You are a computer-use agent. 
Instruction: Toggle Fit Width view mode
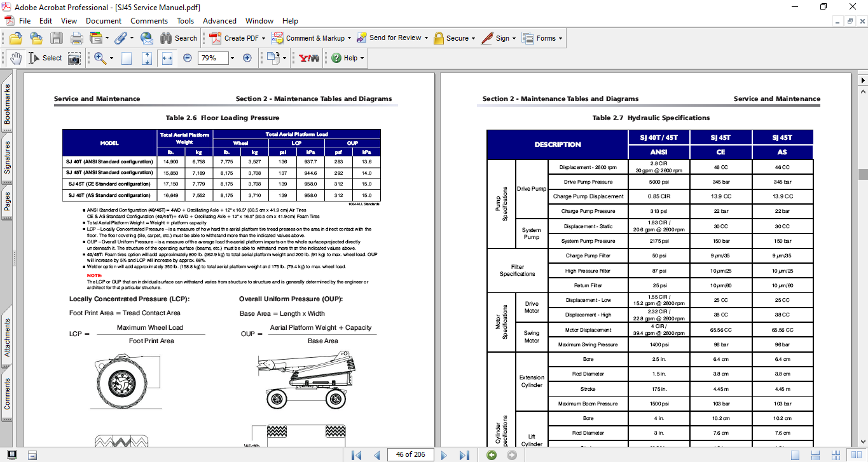(167, 58)
